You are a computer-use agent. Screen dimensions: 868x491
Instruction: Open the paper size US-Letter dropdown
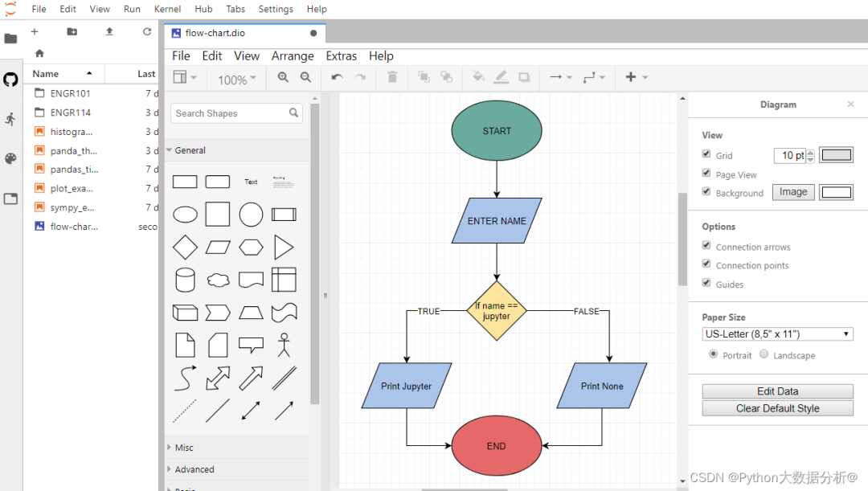[777, 333]
